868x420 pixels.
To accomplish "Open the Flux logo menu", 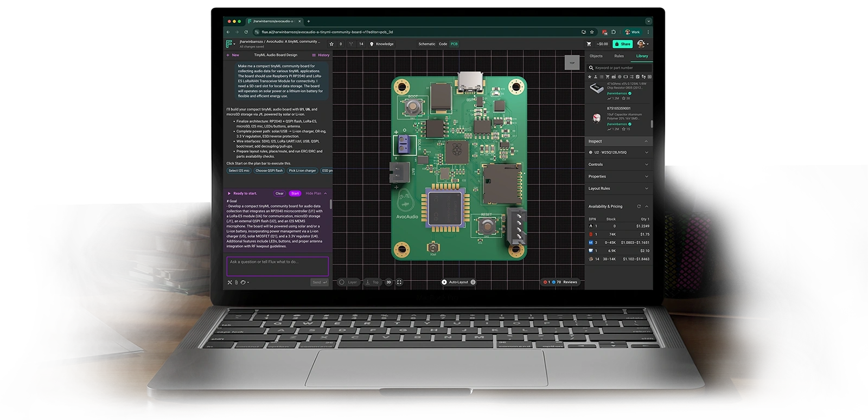I will point(229,44).
